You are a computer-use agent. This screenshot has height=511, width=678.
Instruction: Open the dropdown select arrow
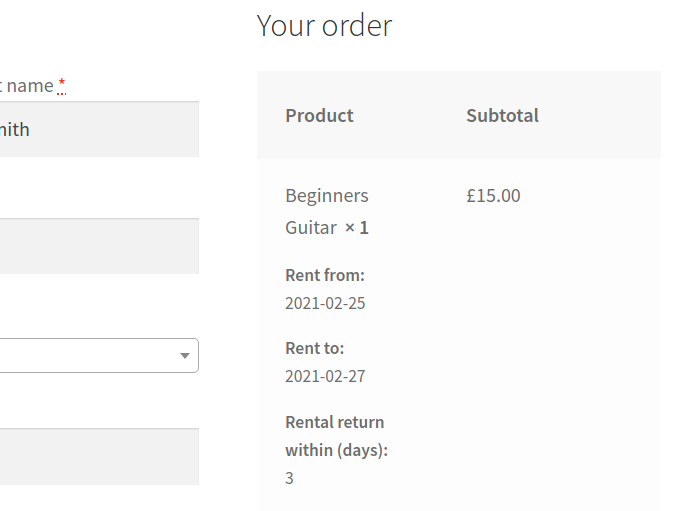(184, 356)
